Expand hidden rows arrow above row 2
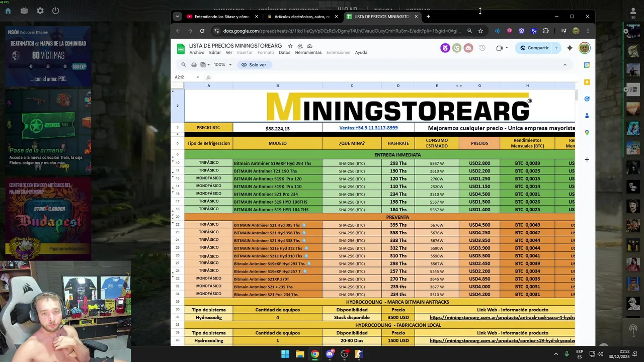The image size is (644, 362). (x=173, y=92)
